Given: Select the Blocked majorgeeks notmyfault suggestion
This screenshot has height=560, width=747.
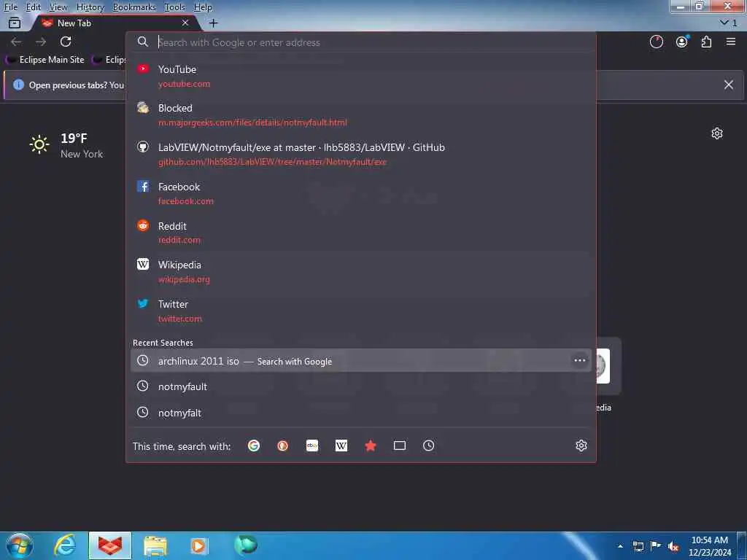Looking at the screenshot, I should [x=361, y=114].
